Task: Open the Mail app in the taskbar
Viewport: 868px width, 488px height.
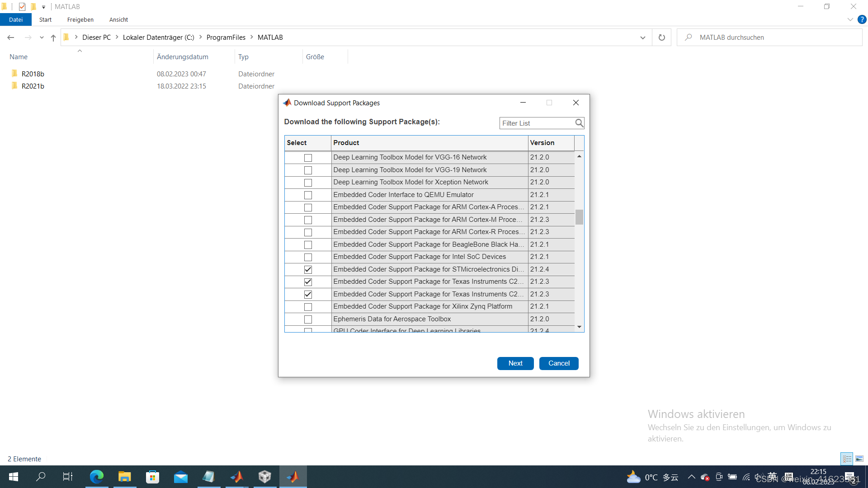Action: point(180,477)
